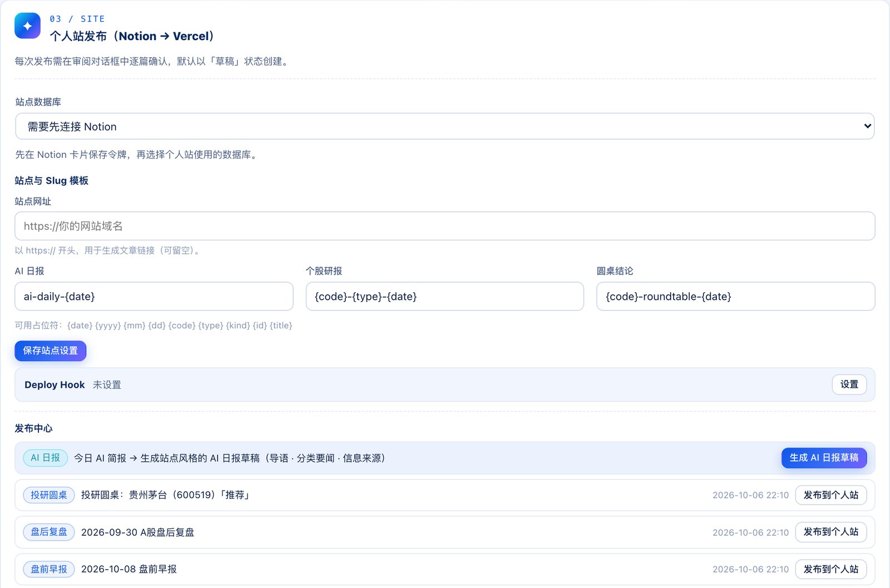Focus the 站点网址 URL input field
Image resolution: width=890 pixels, height=588 pixels.
point(444,226)
